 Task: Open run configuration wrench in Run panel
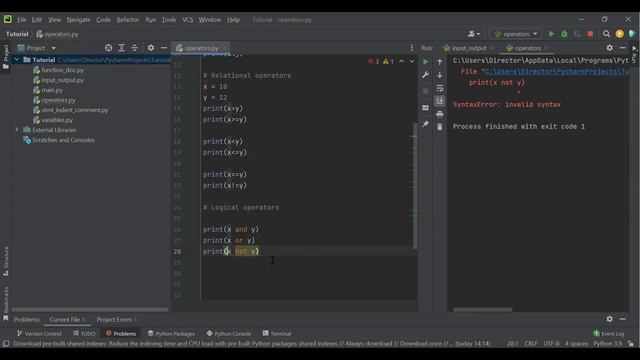425,75
